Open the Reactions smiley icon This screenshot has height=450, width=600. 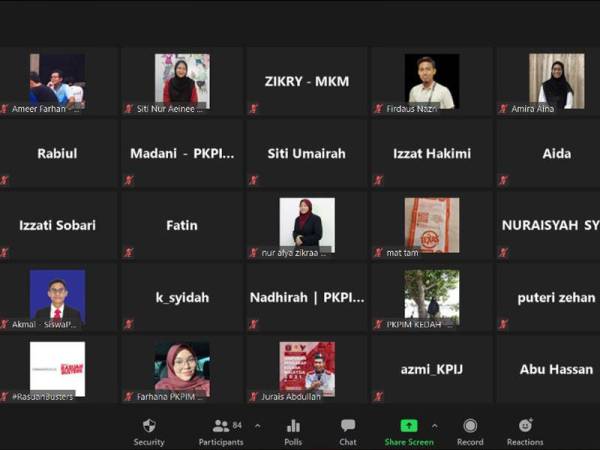point(525,426)
